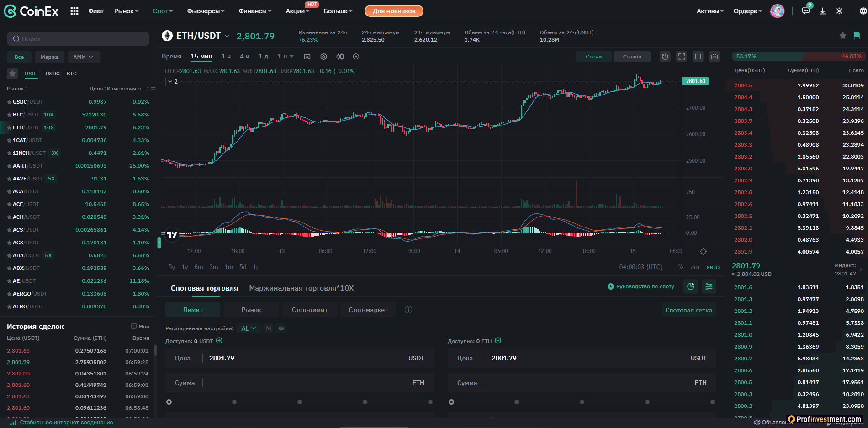The height and width of the screenshot is (428, 868).
Task: Switch chart view to Стакан
Action: pos(632,57)
